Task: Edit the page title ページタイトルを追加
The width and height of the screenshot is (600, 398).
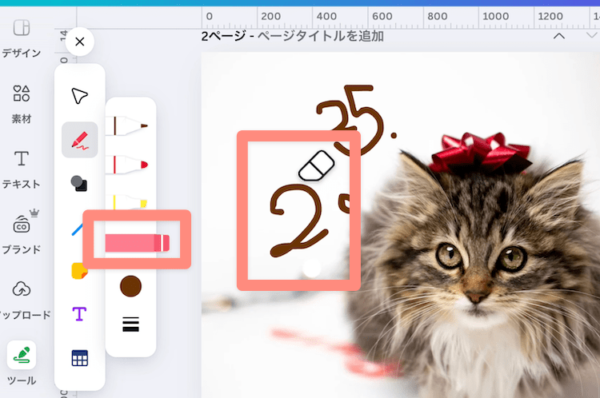Action: 321,36
